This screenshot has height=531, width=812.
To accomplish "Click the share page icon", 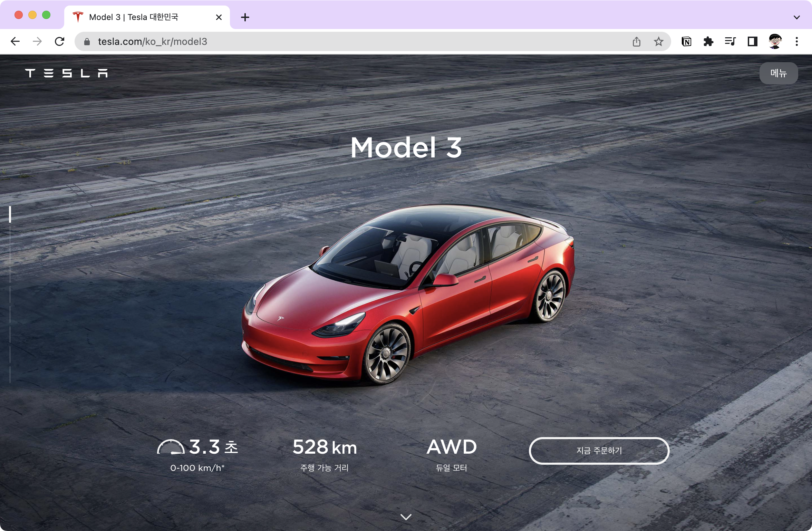I will click(x=637, y=42).
